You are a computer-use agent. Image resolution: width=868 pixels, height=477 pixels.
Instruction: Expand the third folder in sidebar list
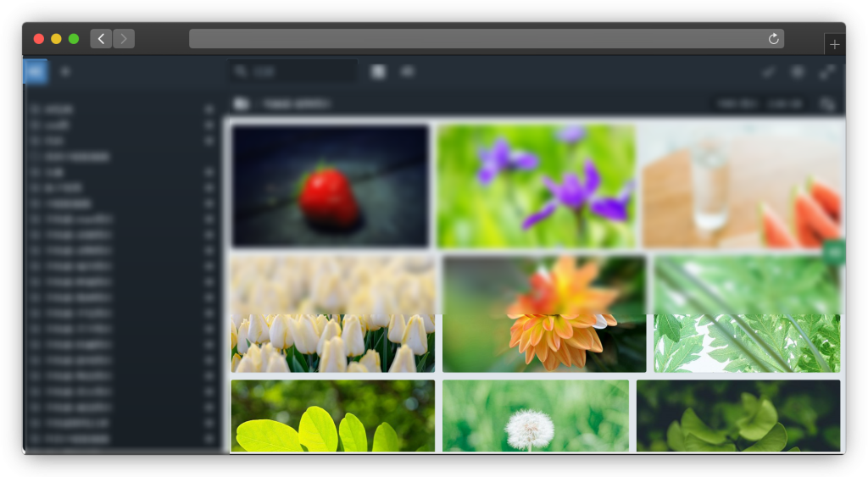point(209,140)
